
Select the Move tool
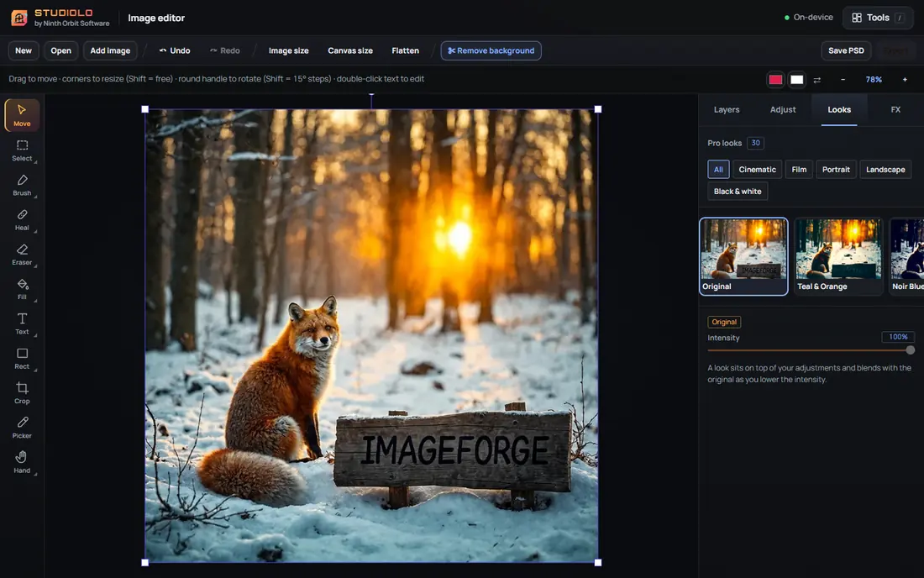coord(22,115)
